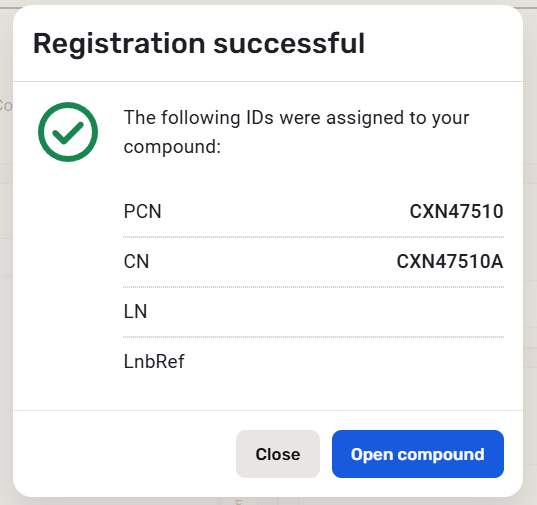Select the PCN label
Screen dimensions: 537x505
coord(142,211)
